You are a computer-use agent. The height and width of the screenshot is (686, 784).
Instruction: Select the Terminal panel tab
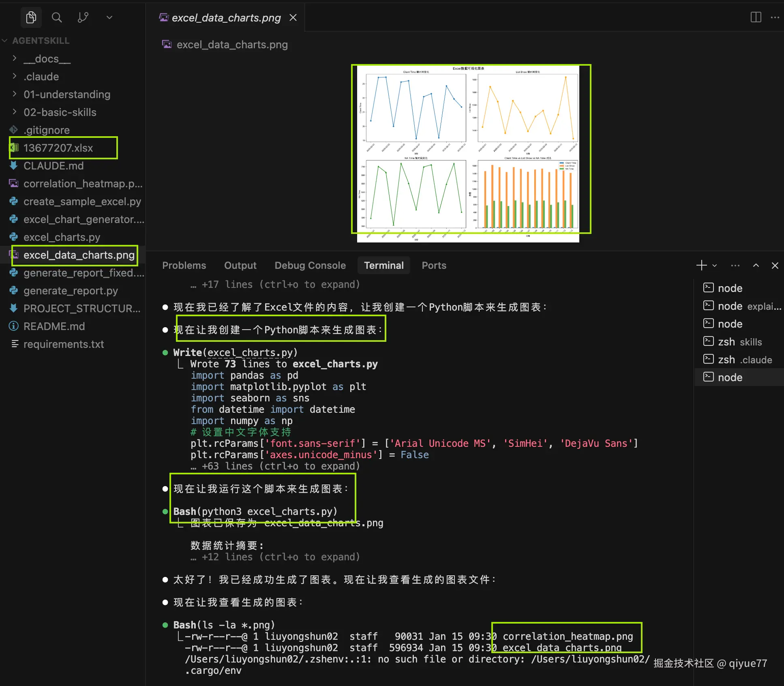coord(384,266)
